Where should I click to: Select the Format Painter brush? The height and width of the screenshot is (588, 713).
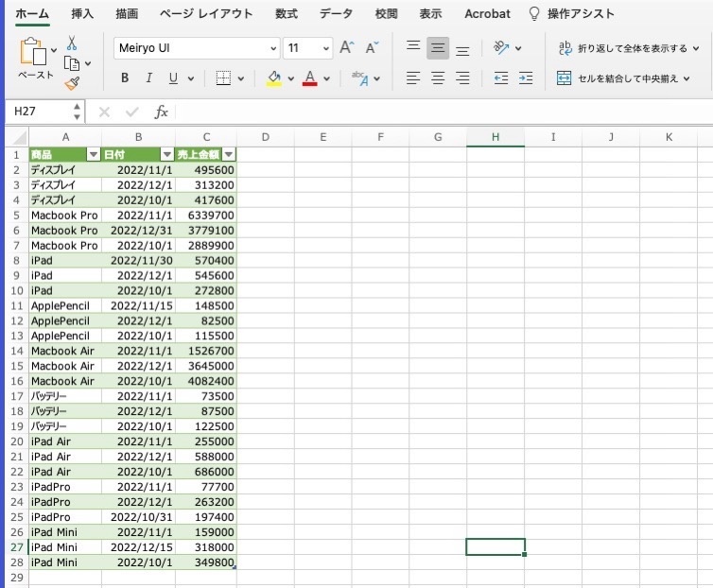click(72, 84)
